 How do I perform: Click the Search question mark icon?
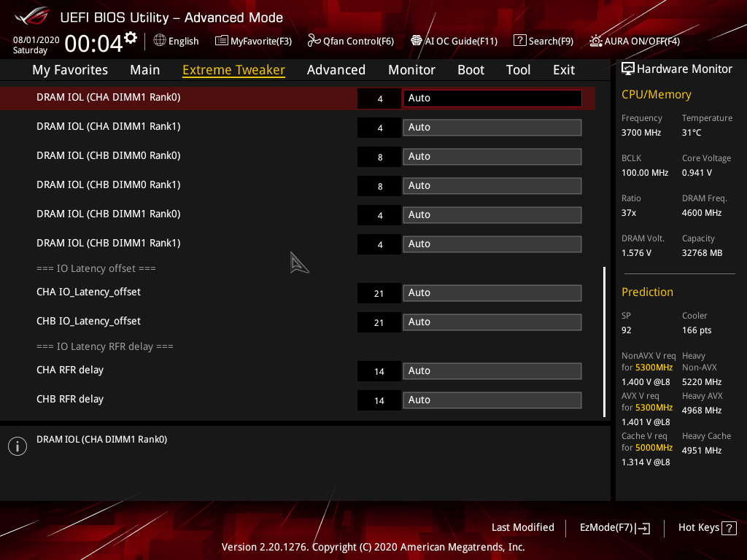point(519,41)
